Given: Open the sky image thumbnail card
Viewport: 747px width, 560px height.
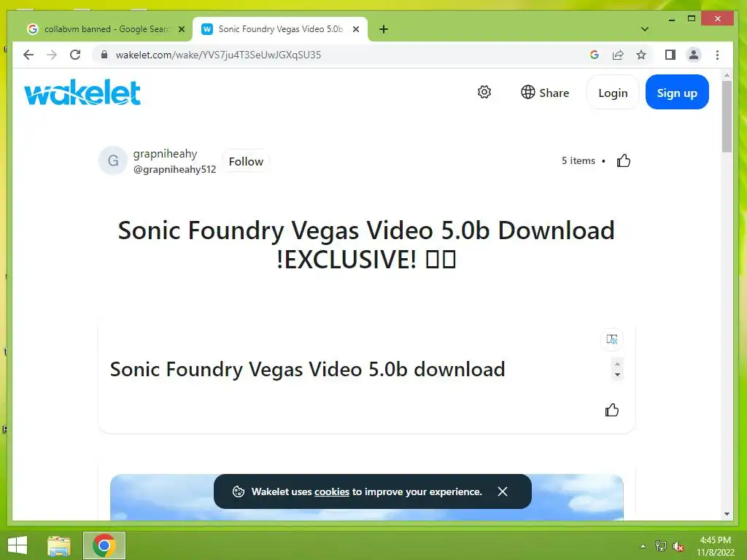Looking at the screenshot, I should coord(366,497).
